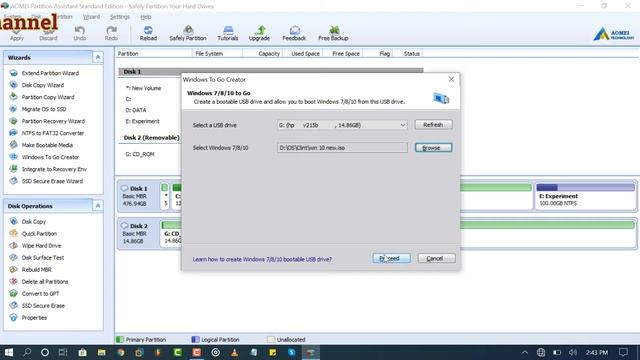Choose Quick Partition operation

click(x=39, y=233)
